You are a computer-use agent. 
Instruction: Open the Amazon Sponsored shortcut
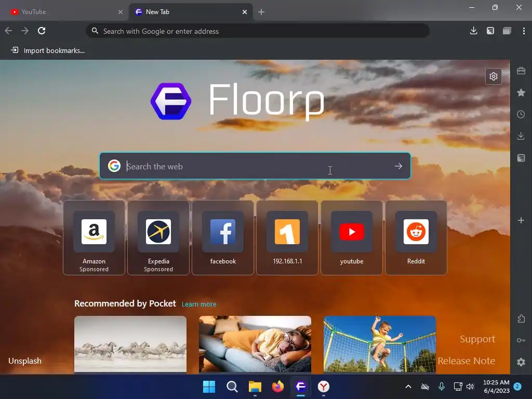(x=94, y=237)
